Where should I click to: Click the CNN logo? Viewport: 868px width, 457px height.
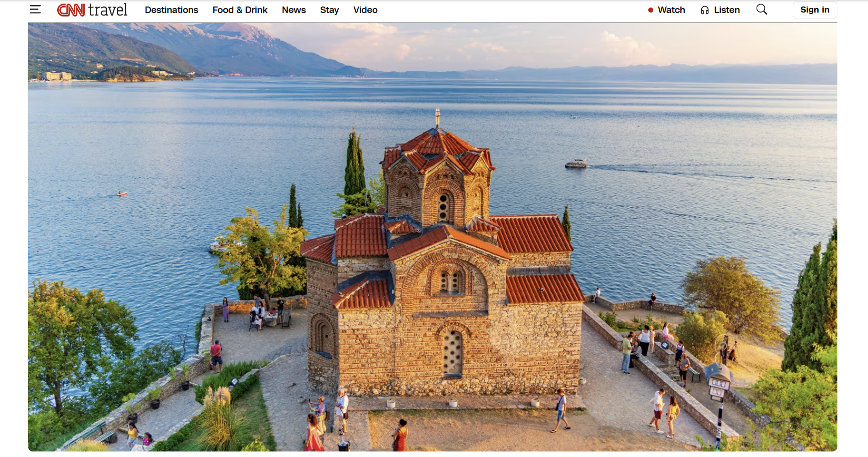coord(71,10)
